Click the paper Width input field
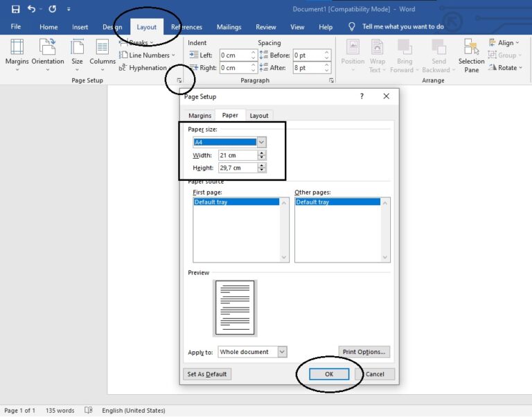Image resolution: width=532 pixels, height=417 pixels. [x=238, y=155]
